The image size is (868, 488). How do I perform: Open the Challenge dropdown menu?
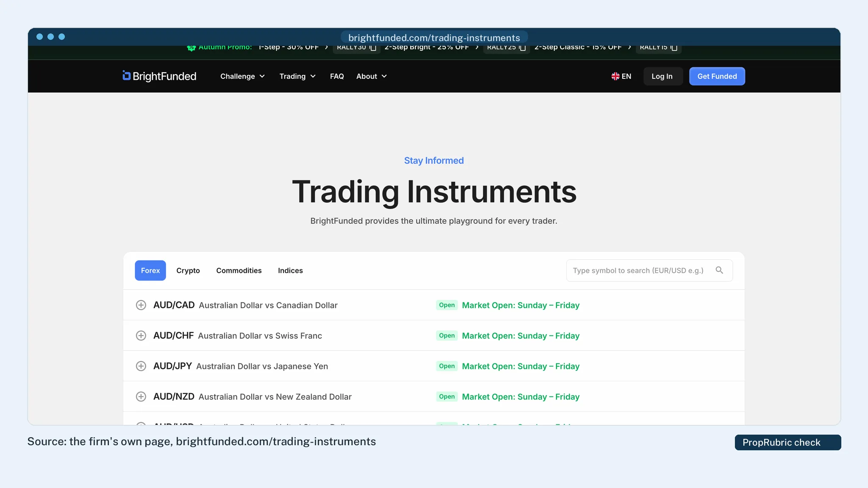[x=242, y=76]
